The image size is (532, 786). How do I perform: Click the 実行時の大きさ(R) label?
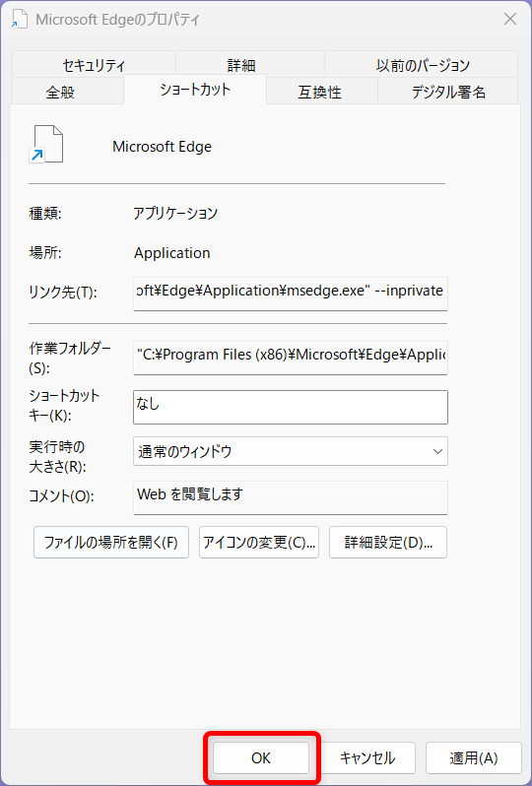(x=58, y=456)
